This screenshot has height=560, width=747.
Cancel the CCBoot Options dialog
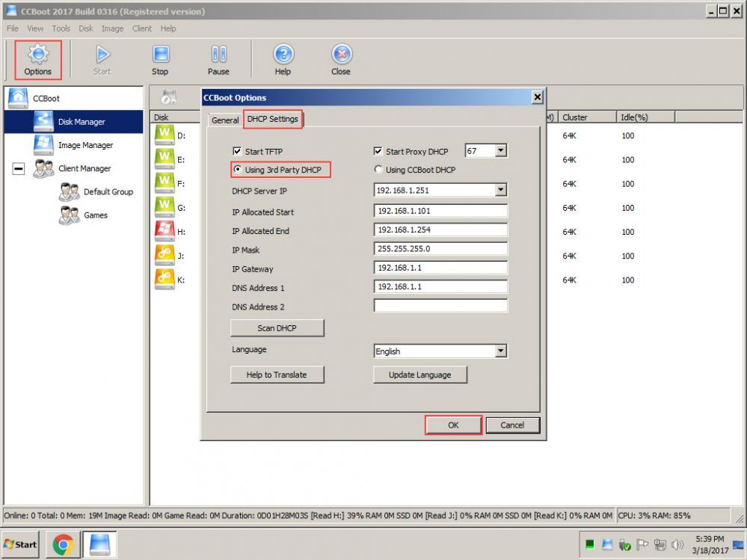pos(513,425)
